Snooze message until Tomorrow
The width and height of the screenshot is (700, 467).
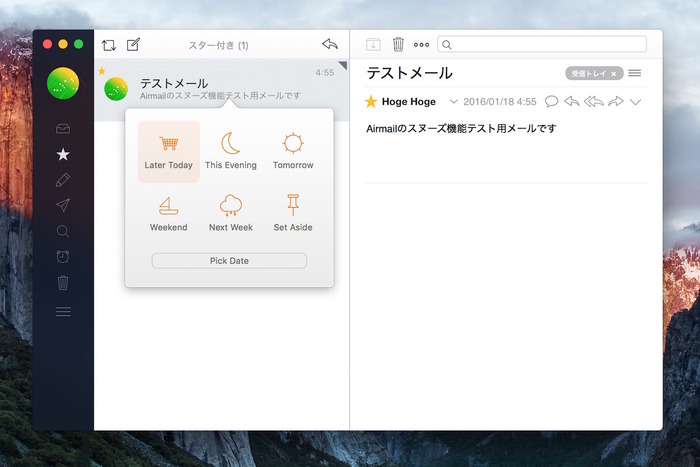pos(293,152)
